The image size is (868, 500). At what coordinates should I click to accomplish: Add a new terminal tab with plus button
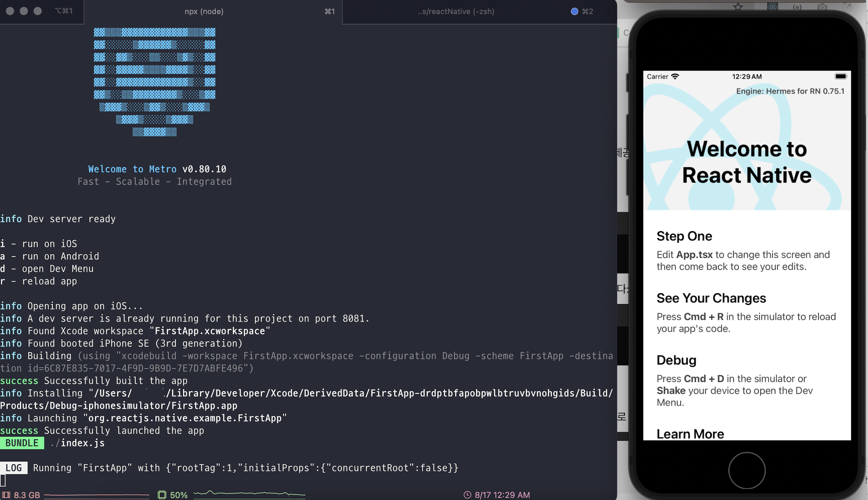(x=608, y=11)
